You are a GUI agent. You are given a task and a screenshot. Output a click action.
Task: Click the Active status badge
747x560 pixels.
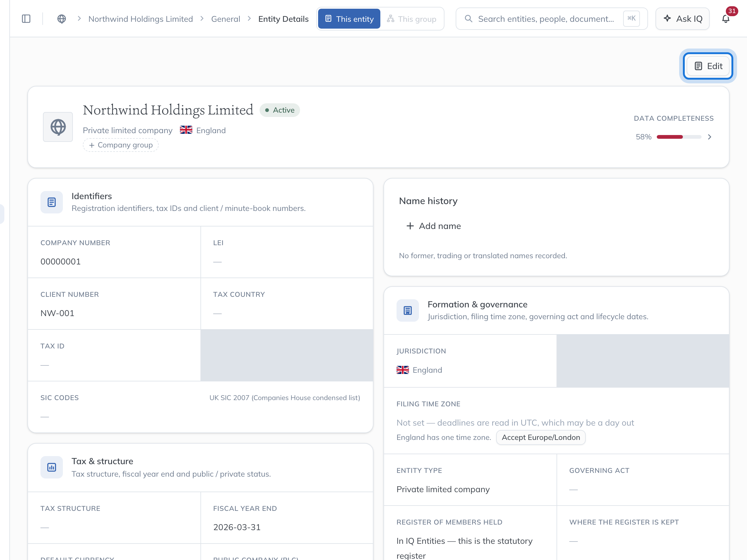pyautogui.click(x=280, y=110)
